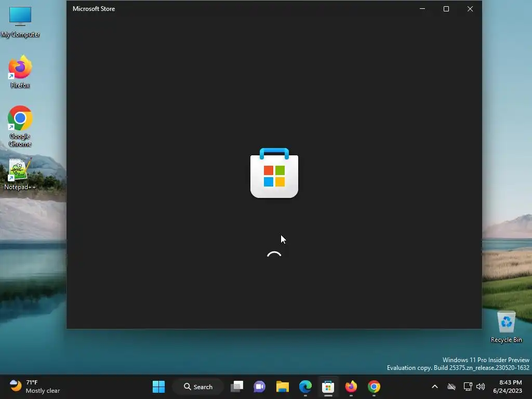This screenshot has width=532, height=399.
Task: Launch Firefox from the desktop shortcut
Action: [x=20, y=72]
